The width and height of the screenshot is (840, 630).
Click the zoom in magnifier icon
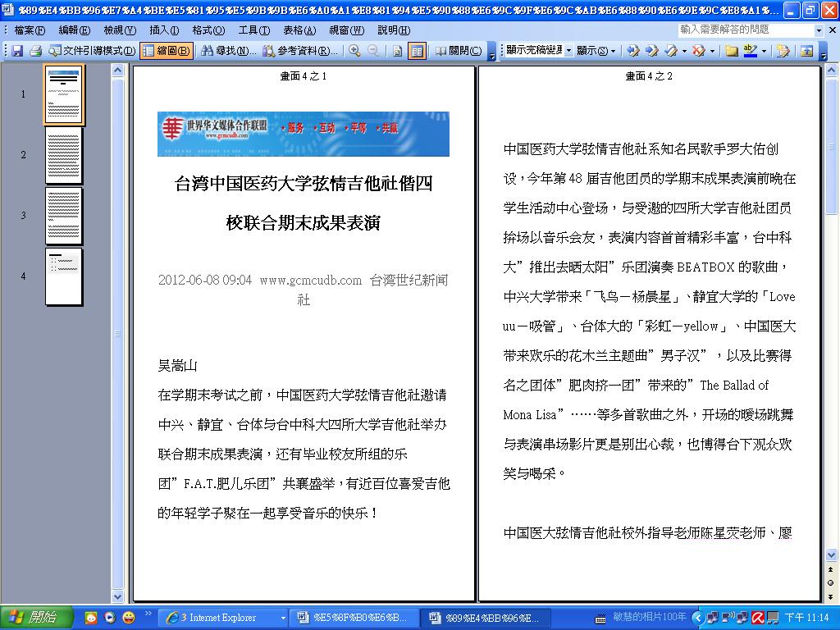tap(354, 51)
